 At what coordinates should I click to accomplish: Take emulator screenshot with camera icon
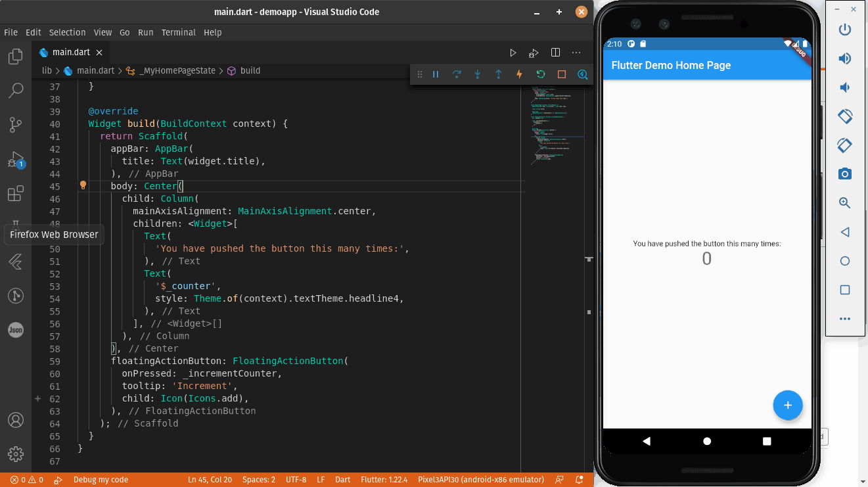pyautogui.click(x=845, y=174)
